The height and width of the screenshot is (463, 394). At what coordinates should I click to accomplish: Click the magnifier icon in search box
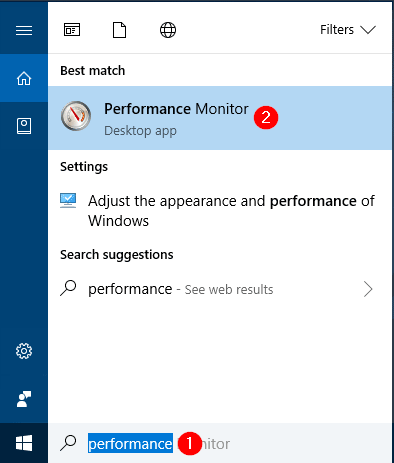pyautogui.click(x=68, y=443)
